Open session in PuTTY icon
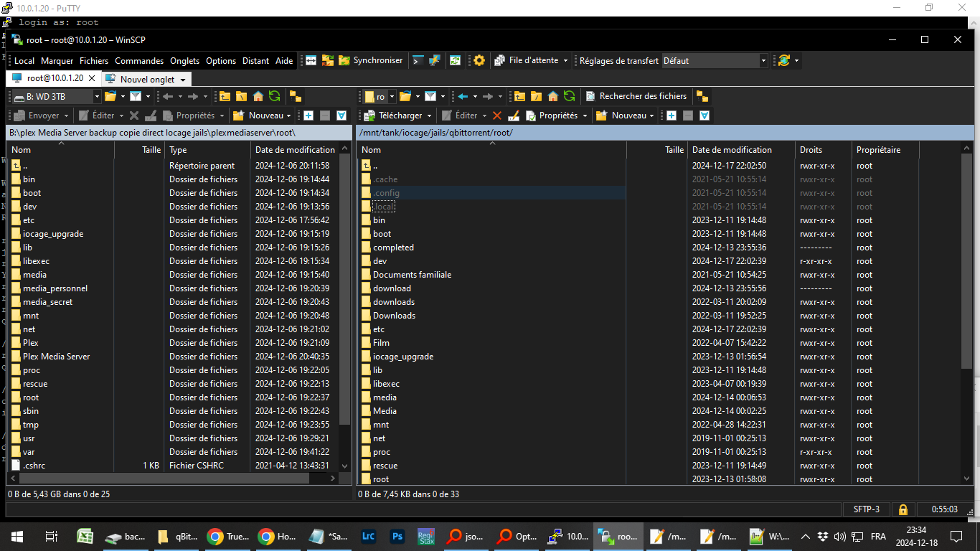 [x=434, y=61]
